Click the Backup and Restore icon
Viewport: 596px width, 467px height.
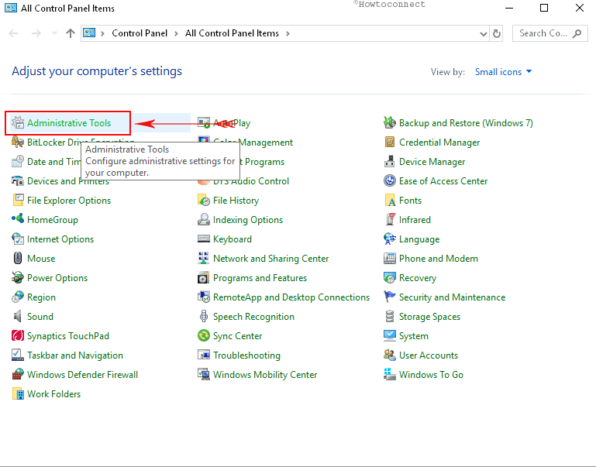[x=390, y=123]
